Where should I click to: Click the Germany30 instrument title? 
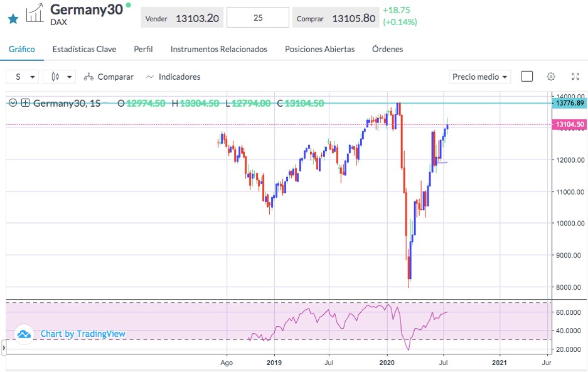pos(87,9)
